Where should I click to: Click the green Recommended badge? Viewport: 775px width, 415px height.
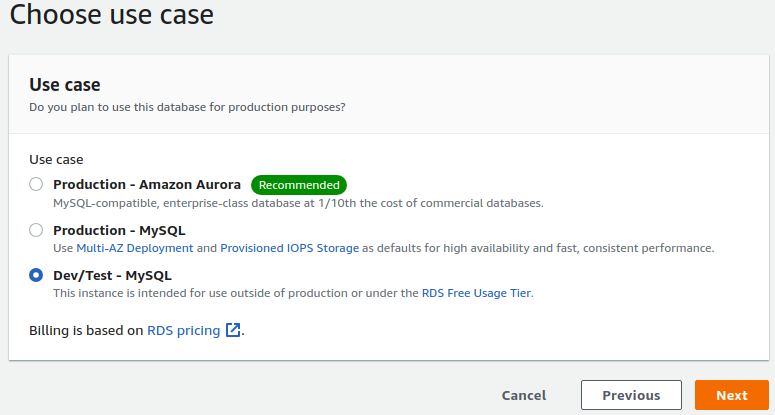pos(298,185)
